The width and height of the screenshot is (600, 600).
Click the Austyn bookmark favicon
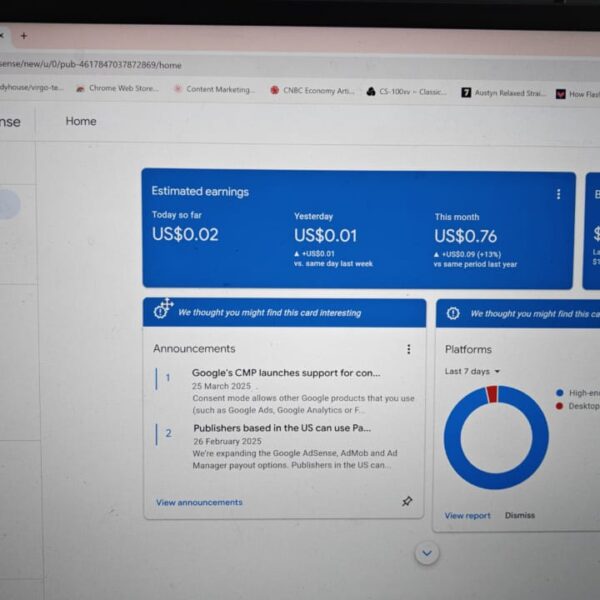[x=466, y=93]
